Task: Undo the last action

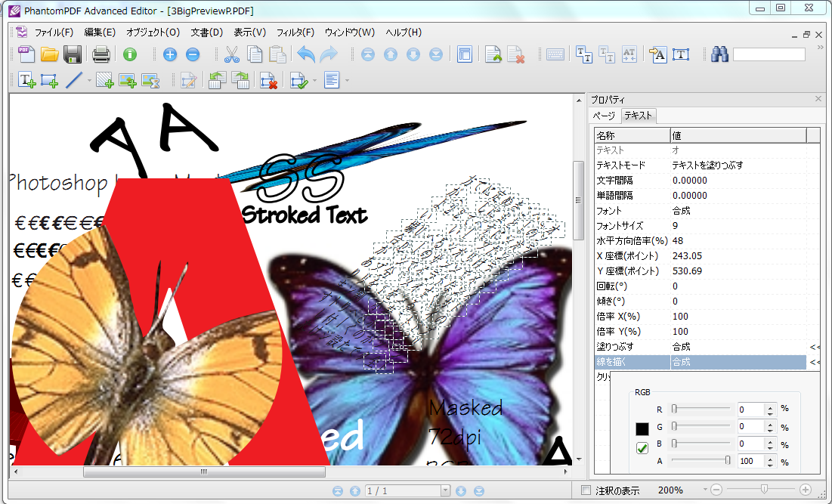Action: tap(306, 54)
